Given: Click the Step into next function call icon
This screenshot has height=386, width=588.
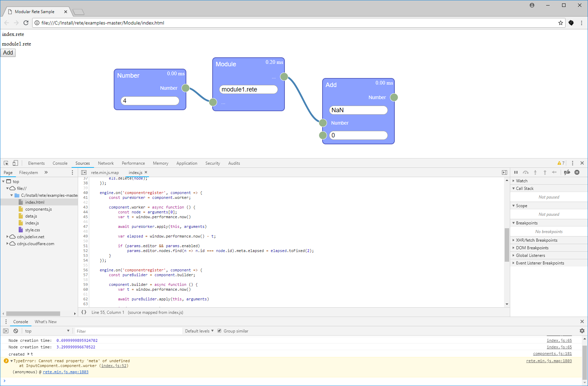Looking at the screenshot, I should click(x=535, y=172).
